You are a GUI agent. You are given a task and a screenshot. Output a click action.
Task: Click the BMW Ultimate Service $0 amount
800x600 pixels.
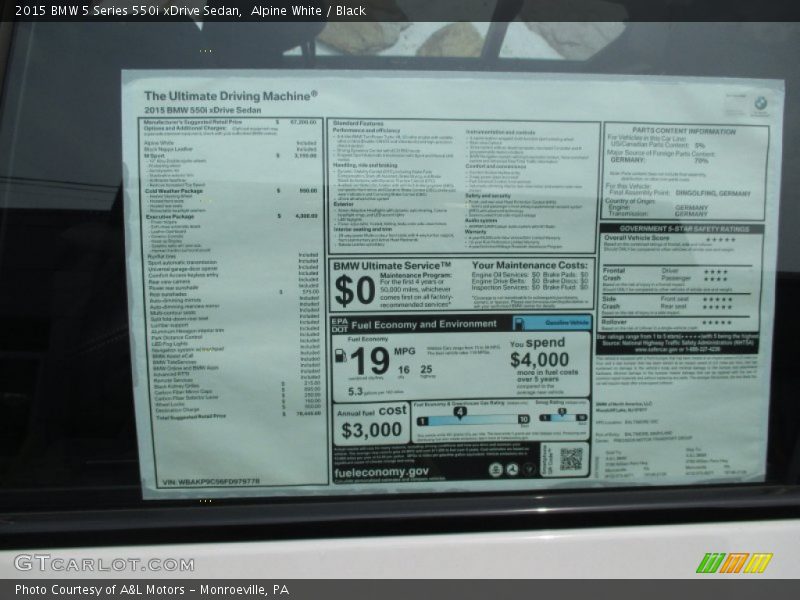[354, 288]
